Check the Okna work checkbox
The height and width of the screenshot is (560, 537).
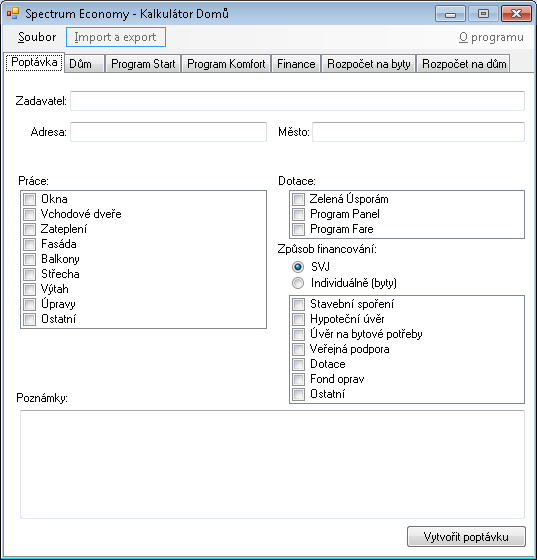(30, 199)
